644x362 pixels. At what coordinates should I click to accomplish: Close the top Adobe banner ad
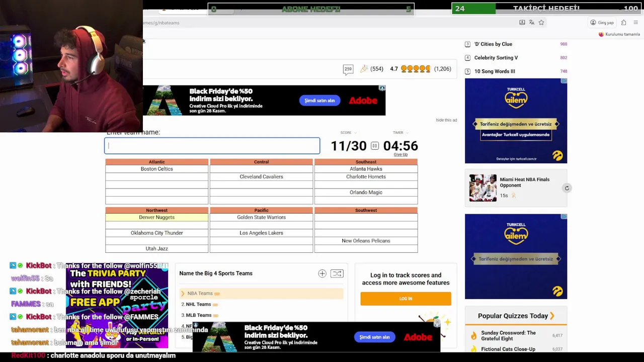382,88
